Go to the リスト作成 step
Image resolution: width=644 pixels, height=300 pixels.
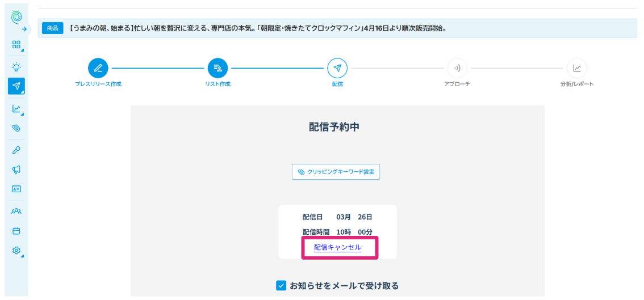218,69
